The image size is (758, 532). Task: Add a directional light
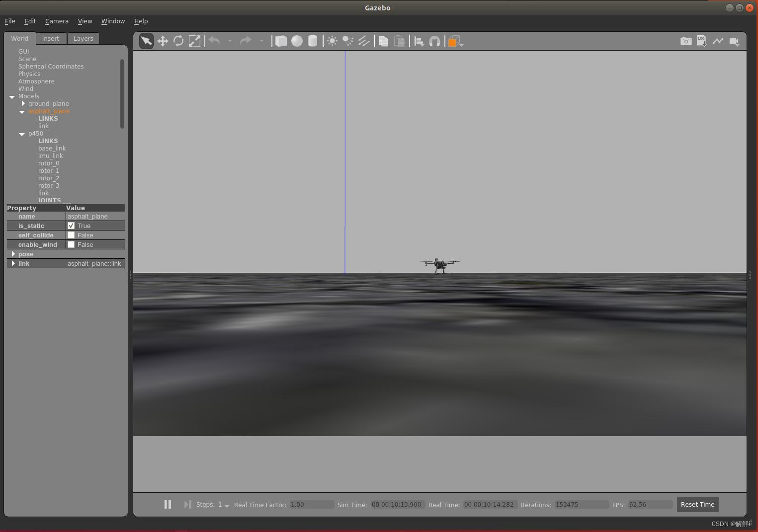(364, 41)
